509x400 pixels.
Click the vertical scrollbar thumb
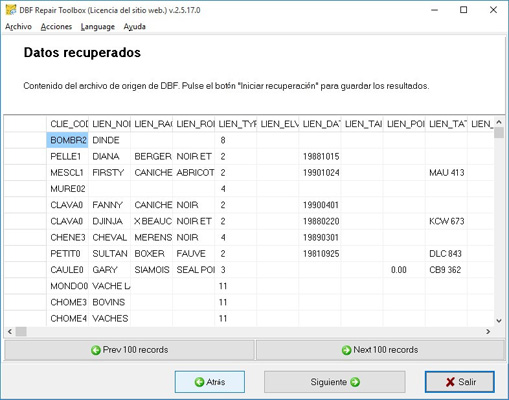(499, 133)
